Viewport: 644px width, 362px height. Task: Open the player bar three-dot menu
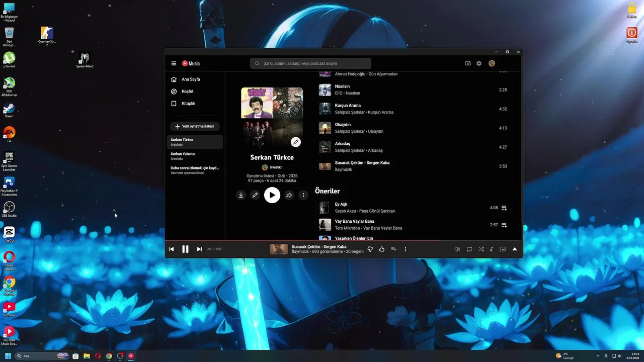tap(406, 249)
